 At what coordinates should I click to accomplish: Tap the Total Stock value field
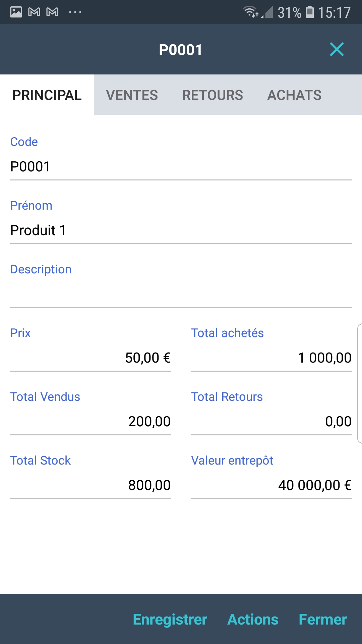point(90,485)
